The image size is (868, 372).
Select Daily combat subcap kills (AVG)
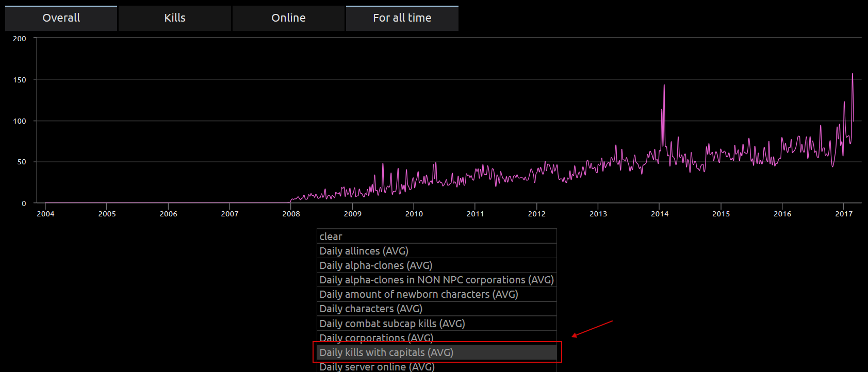click(437, 324)
